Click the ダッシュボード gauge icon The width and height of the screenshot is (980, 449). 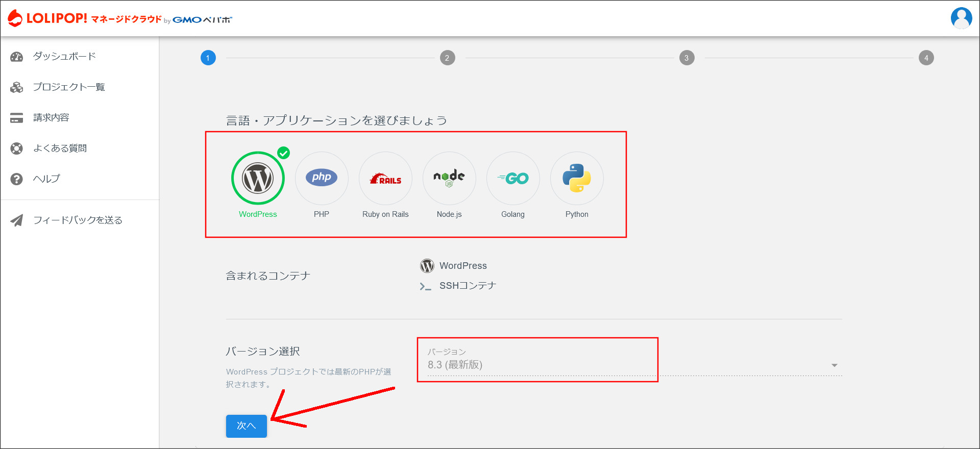point(17,57)
